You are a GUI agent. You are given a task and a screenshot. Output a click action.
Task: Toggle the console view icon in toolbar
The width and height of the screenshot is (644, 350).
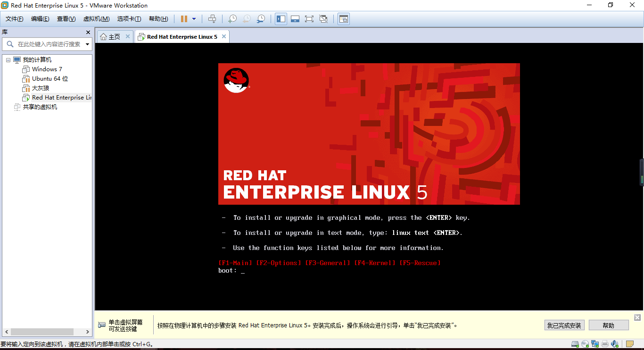click(x=344, y=19)
